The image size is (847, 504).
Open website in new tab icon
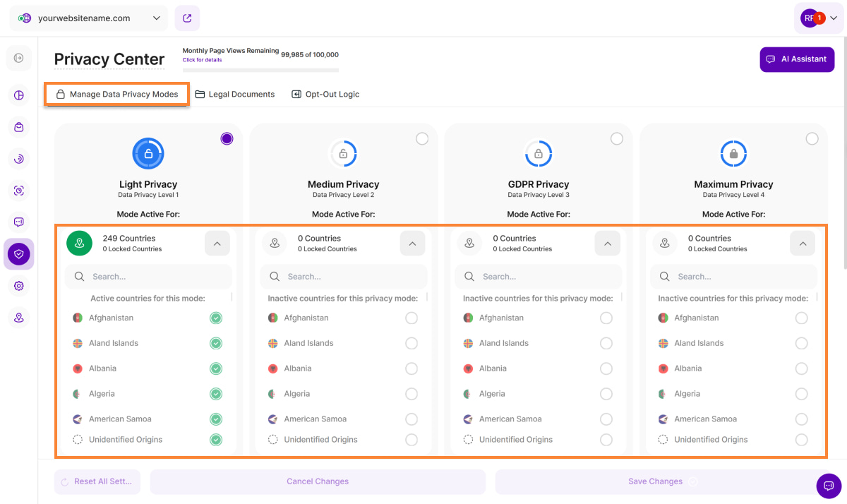(187, 18)
